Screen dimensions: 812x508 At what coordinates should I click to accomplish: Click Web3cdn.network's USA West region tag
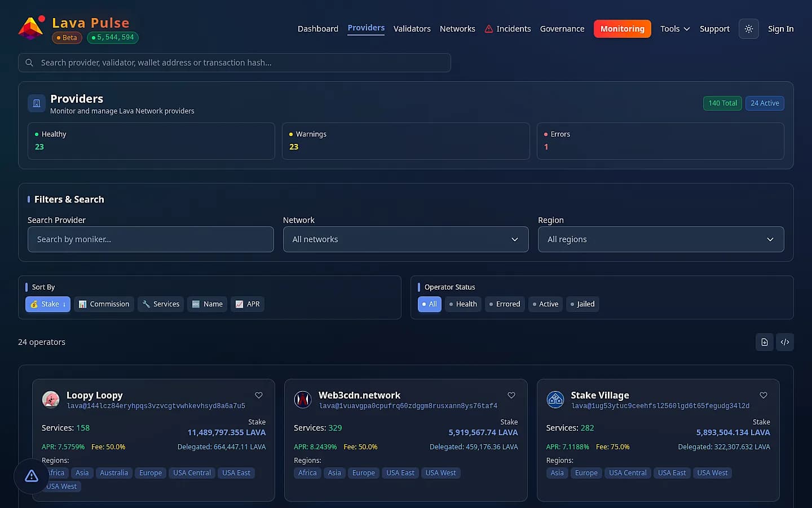pyautogui.click(x=440, y=473)
